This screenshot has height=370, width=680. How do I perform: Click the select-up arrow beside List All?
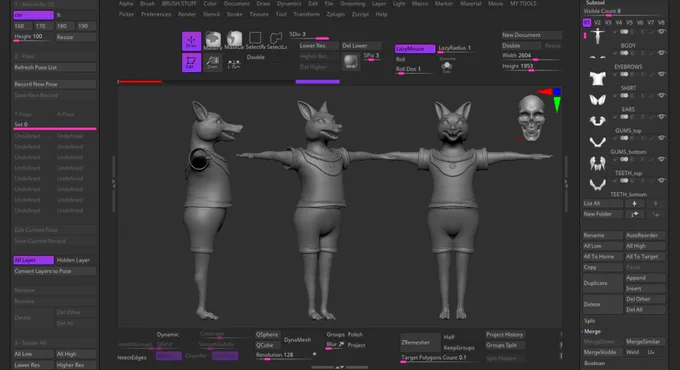tap(634, 203)
